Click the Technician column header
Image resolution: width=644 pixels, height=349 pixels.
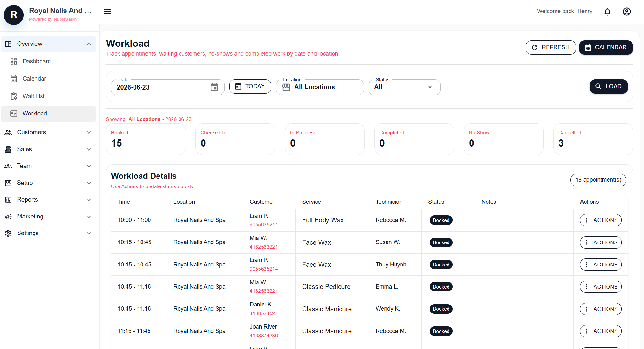(x=389, y=202)
